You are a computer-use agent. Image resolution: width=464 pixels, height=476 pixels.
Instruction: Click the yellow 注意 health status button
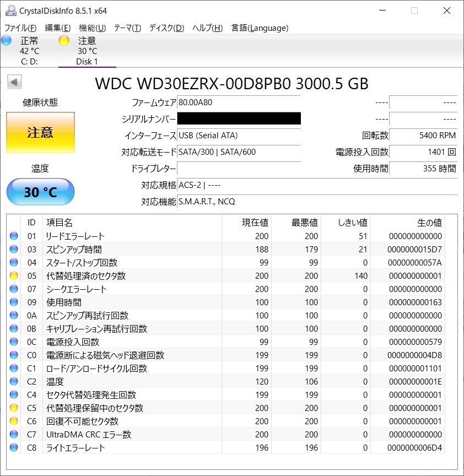(40, 133)
